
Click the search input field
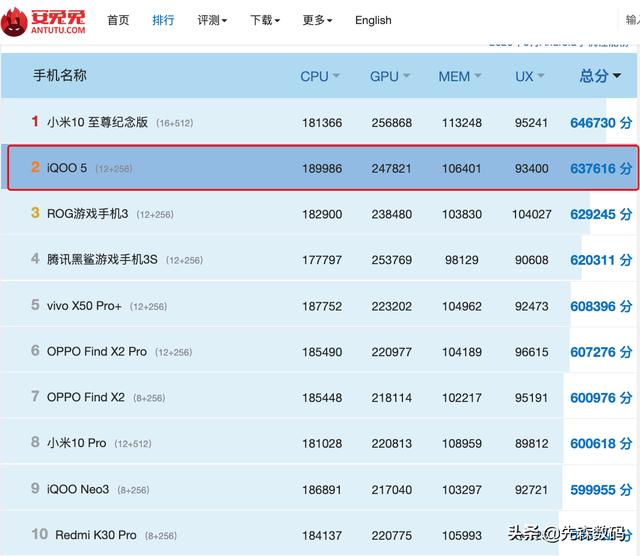(x=631, y=19)
